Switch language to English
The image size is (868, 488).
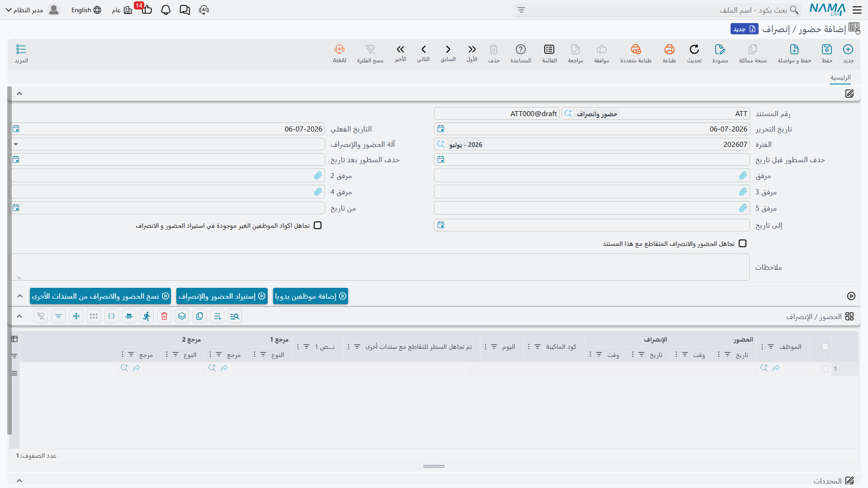[x=86, y=10]
